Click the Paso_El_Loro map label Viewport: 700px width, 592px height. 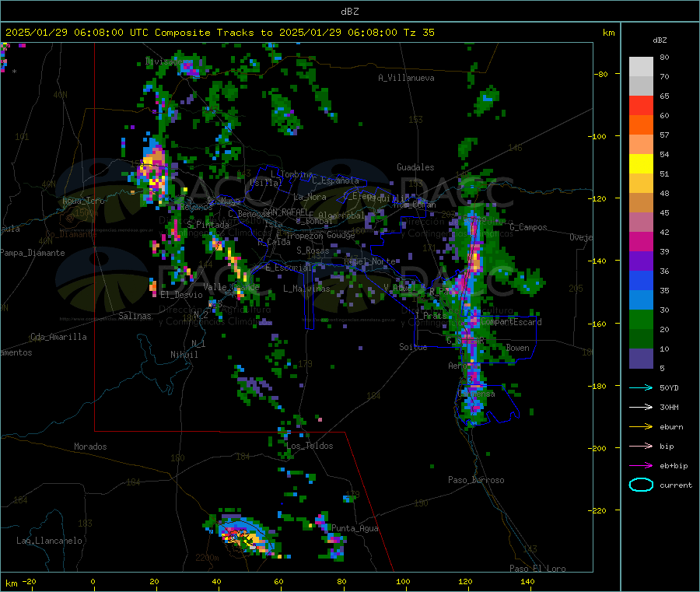[537, 569]
